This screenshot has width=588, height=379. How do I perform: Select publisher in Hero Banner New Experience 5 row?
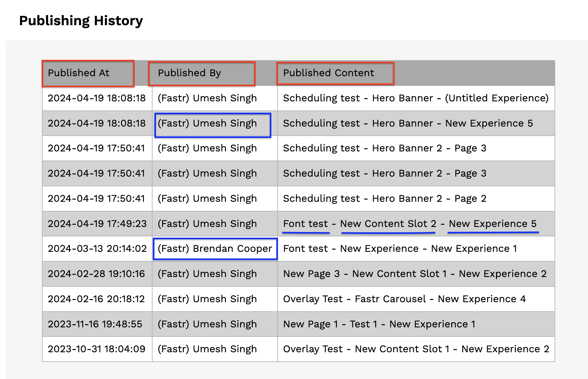[207, 123]
